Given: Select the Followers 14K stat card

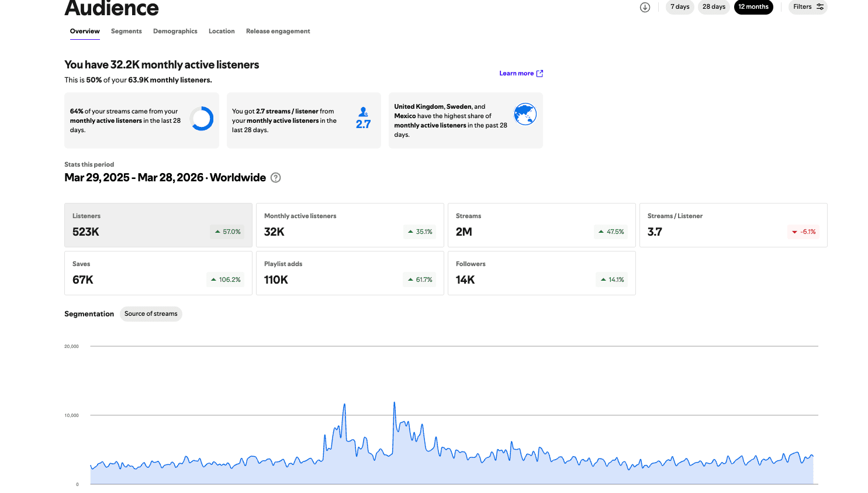Looking at the screenshot, I should pyautogui.click(x=542, y=273).
